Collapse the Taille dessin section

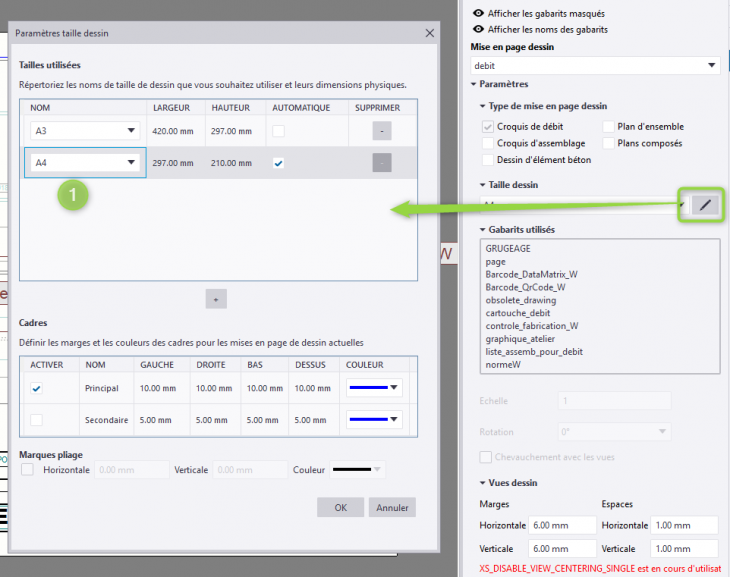coord(483,185)
